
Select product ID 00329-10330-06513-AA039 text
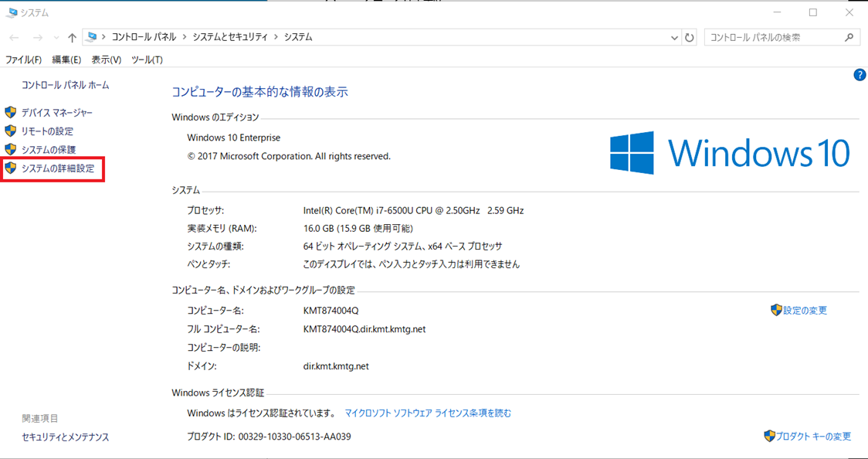pyautogui.click(x=294, y=437)
